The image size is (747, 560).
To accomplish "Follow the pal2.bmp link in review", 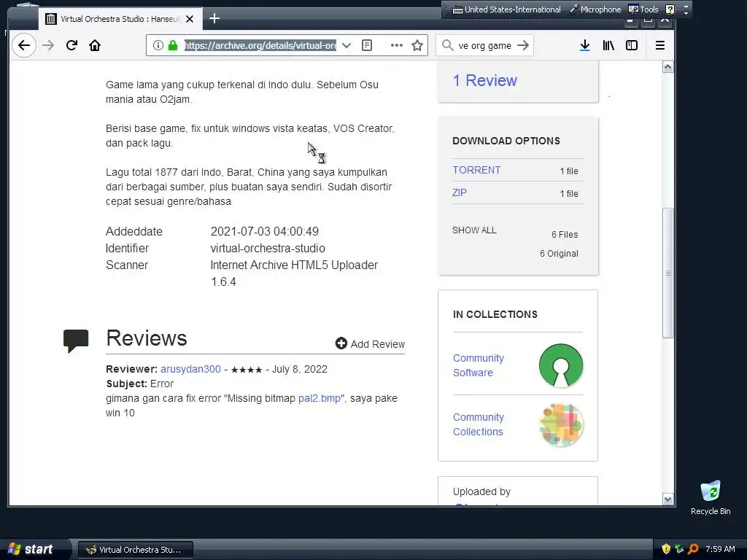I will point(320,398).
